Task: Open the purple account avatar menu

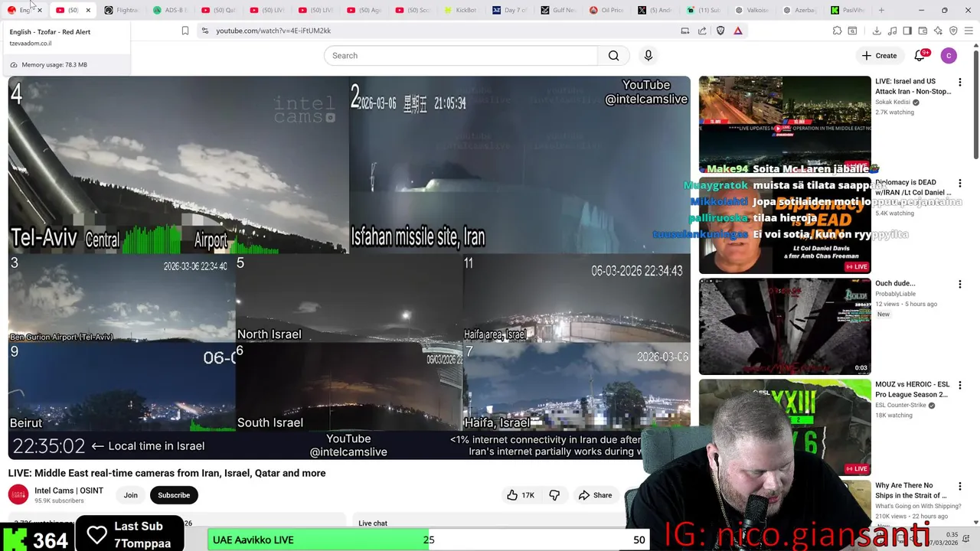Action: [949, 55]
